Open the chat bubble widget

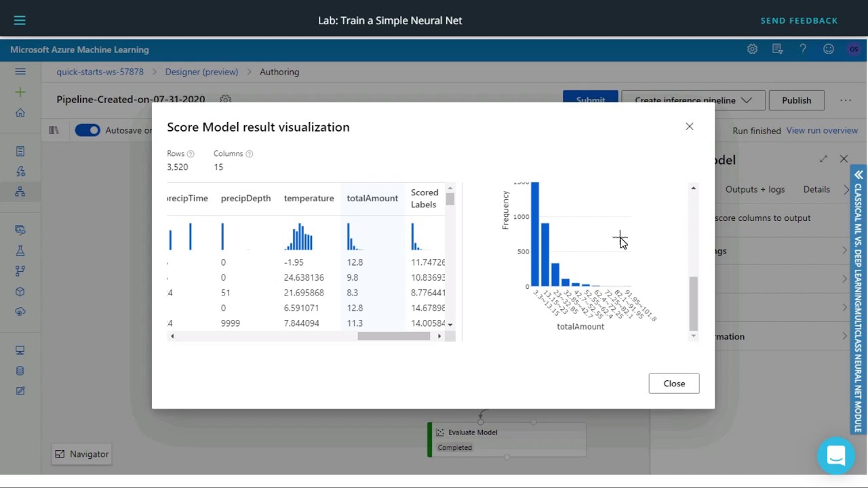[836, 455]
